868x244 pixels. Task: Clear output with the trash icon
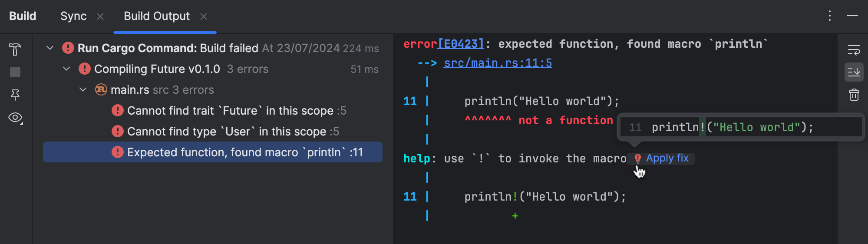(854, 95)
